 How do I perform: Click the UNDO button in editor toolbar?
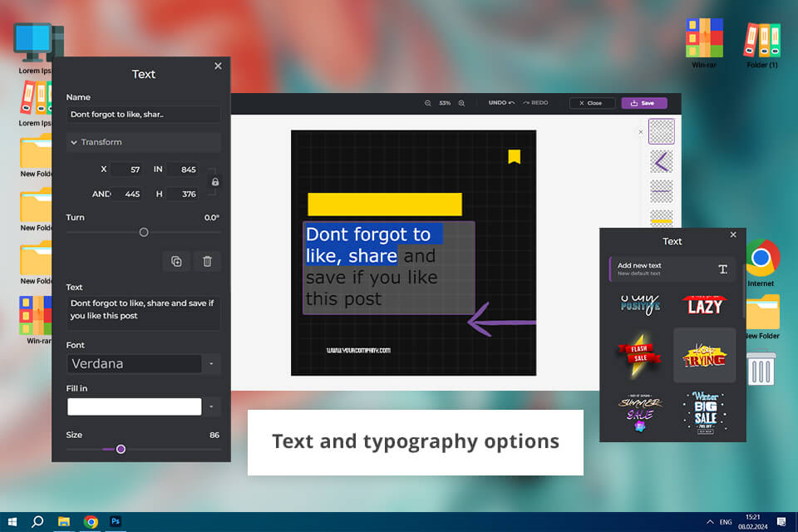501,103
